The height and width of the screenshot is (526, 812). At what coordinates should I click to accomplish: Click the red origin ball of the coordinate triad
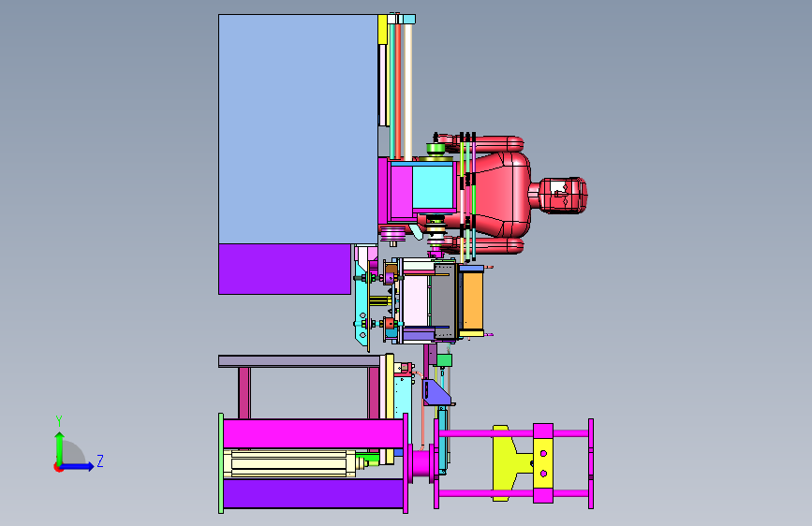[58, 467]
